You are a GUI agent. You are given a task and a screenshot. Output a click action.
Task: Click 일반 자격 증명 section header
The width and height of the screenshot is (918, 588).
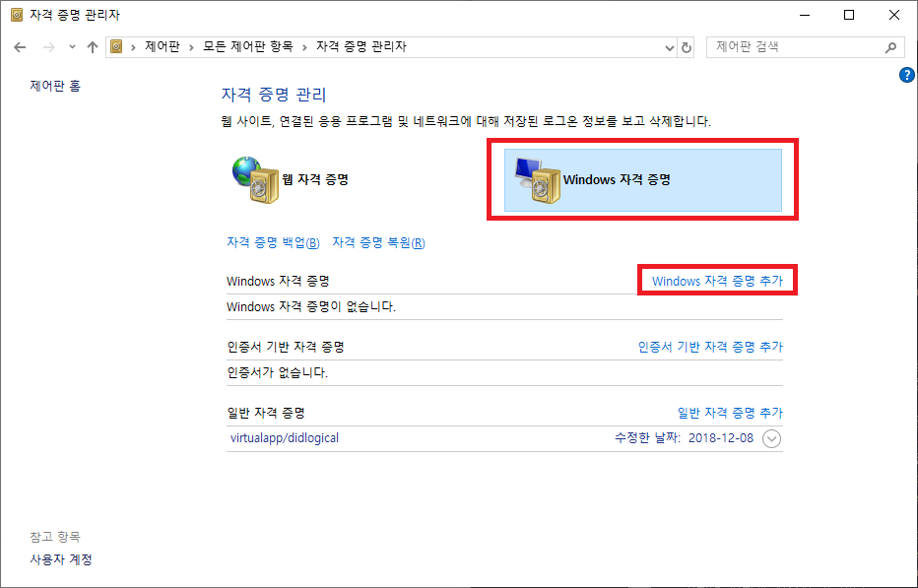[x=266, y=413]
